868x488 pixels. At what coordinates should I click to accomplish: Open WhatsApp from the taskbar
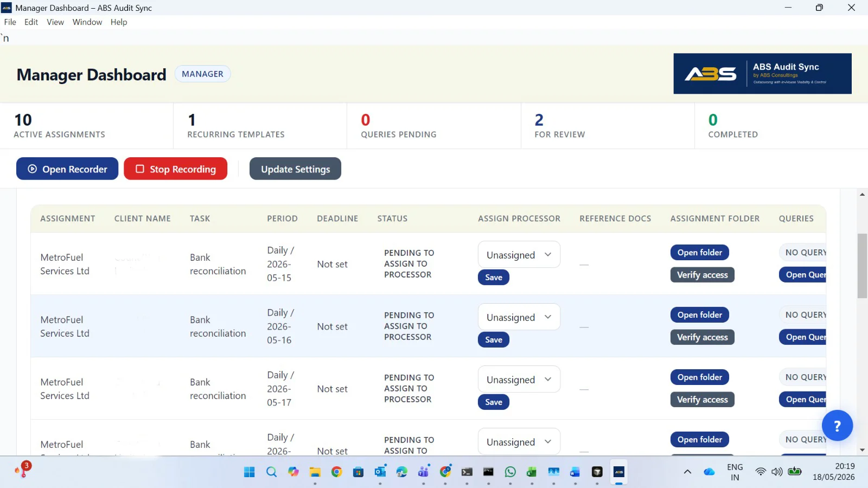tap(510, 472)
